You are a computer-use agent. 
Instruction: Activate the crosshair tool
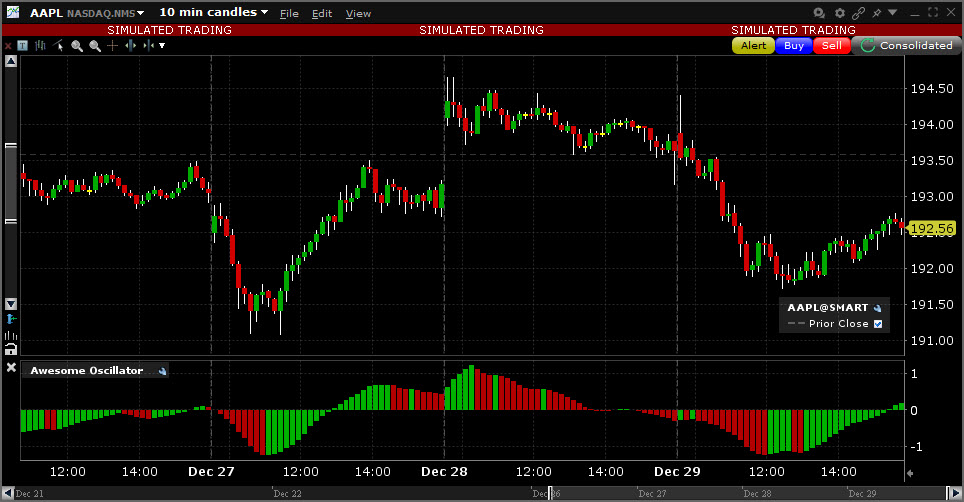click(x=113, y=45)
